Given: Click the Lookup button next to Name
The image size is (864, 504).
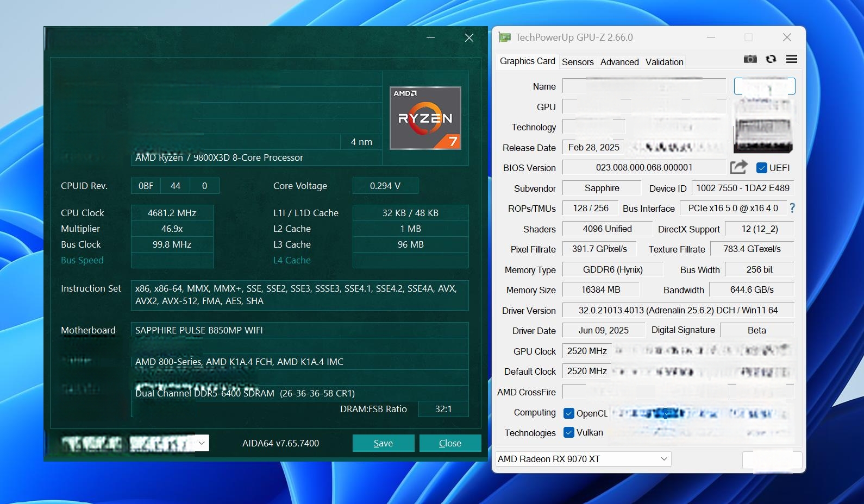Looking at the screenshot, I should (x=765, y=86).
